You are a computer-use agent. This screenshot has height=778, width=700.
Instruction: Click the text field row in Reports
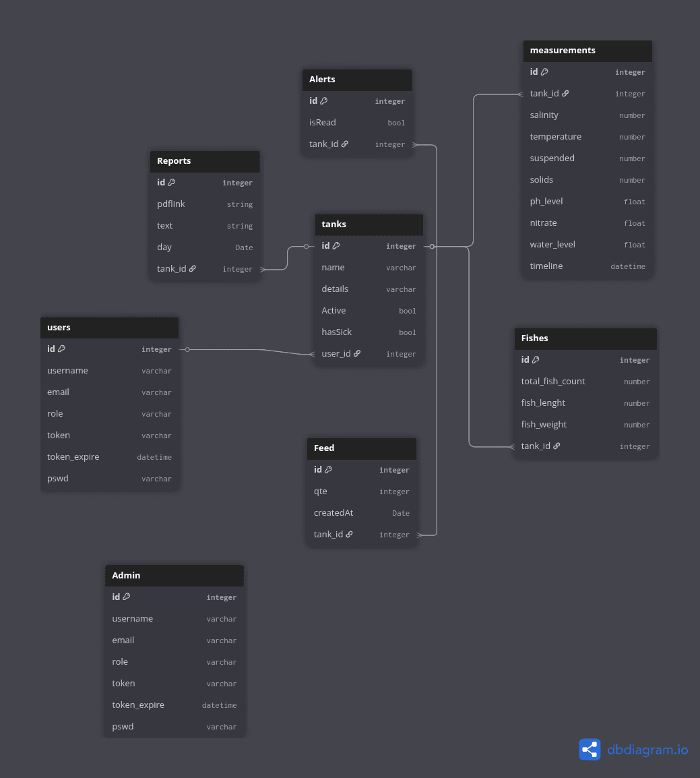[x=205, y=226]
